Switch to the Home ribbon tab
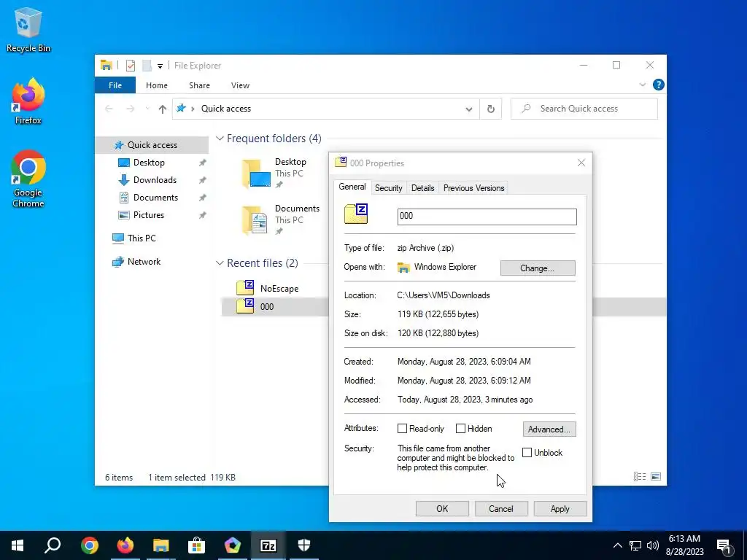Viewport: 747px width, 560px height. pos(157,85)
